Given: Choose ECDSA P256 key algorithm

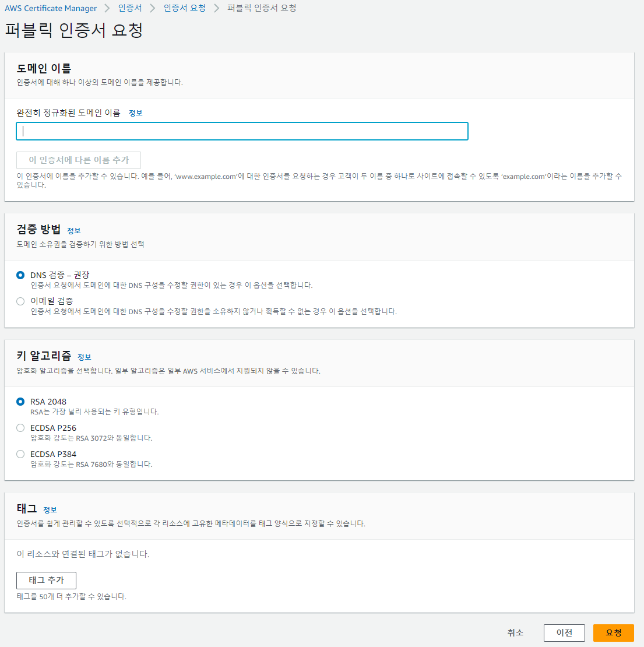Looking at the screenshot, I should coord(20,428).
